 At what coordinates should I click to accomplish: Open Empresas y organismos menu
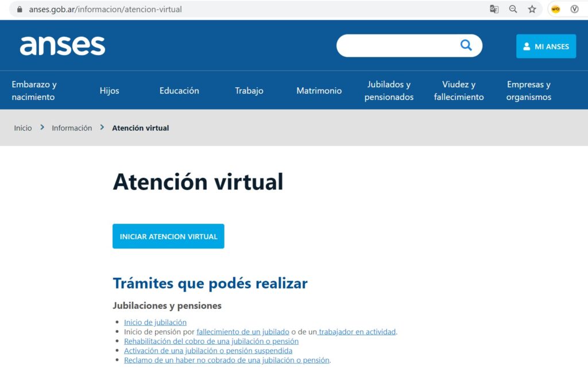coord(529,91)
